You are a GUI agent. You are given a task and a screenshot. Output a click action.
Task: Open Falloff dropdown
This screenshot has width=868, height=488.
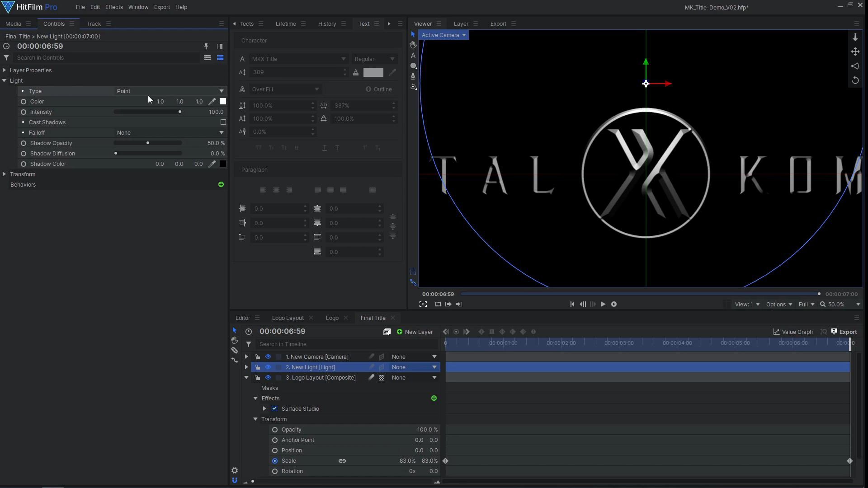pyautogui.click(x=170, y=133)
